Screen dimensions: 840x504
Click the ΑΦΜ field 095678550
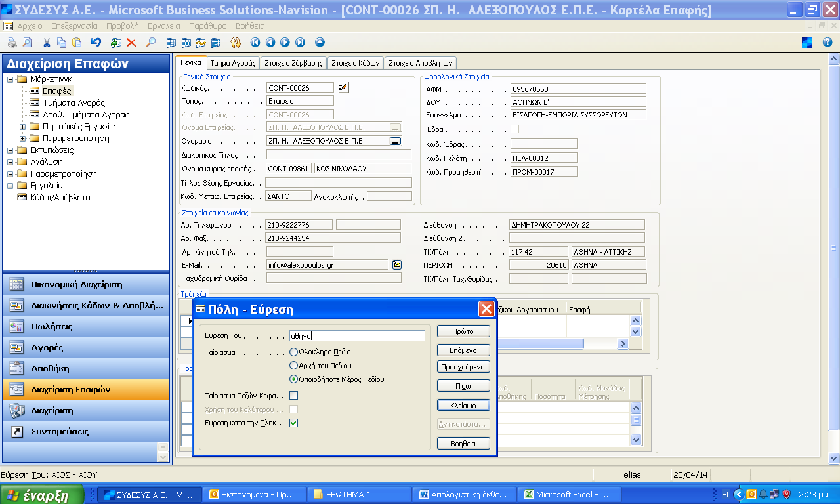(578, 89)
